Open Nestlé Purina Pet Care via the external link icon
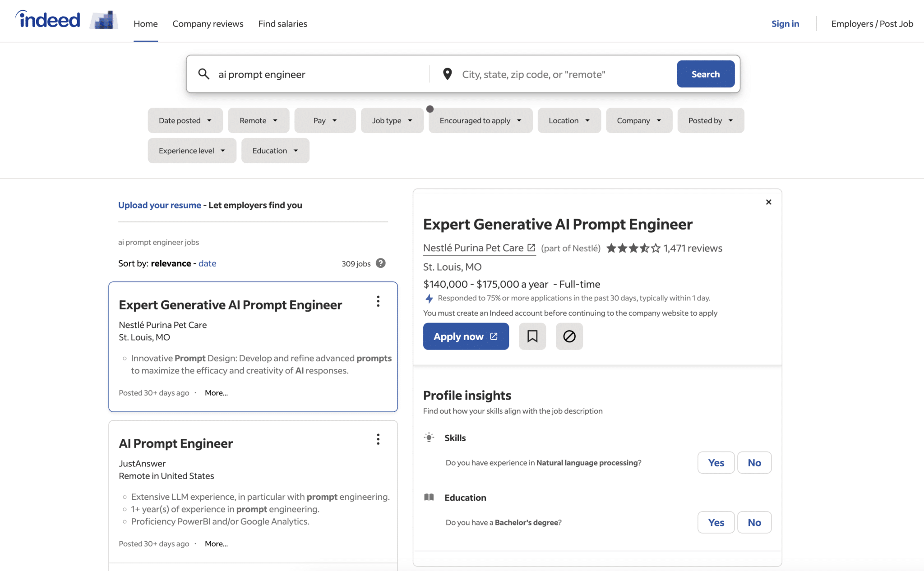Image resolution: width=924 pixels, height=571 pixels. coord(531,248)
